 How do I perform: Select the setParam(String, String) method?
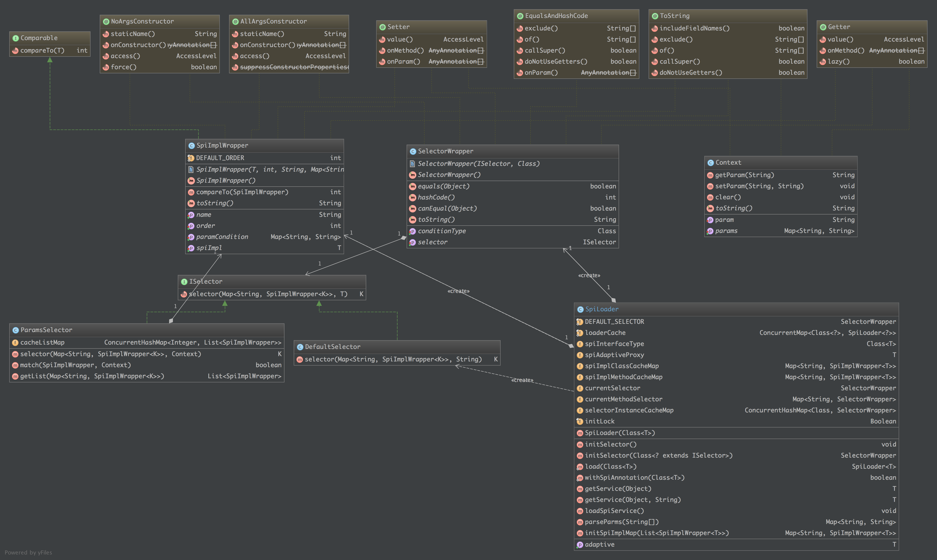coord(759,186)
